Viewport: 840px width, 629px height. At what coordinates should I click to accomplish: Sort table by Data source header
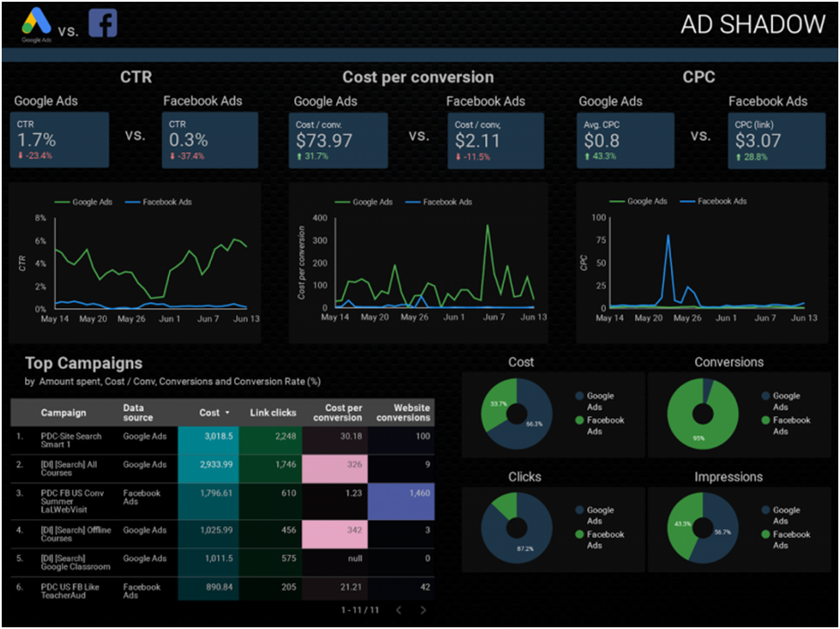pos(137,413)
